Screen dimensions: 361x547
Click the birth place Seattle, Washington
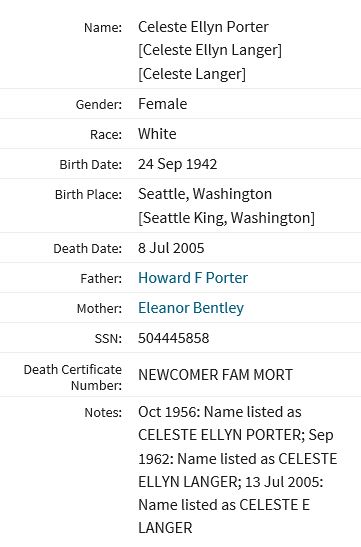pyautogui.click(x=205, y=194)
